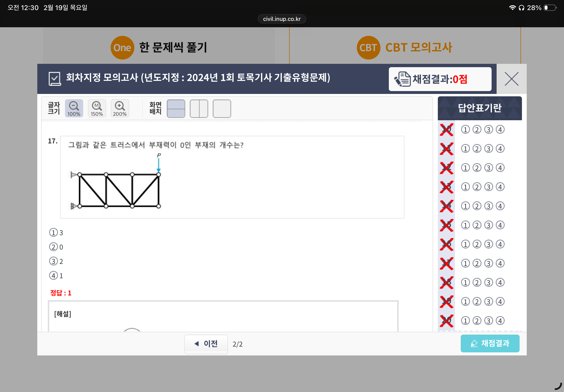Select horizontal split screen layout

coord(176,109)
